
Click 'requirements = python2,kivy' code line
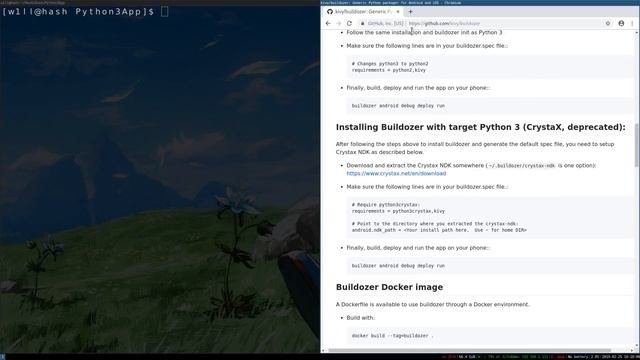tap(389, 70)
